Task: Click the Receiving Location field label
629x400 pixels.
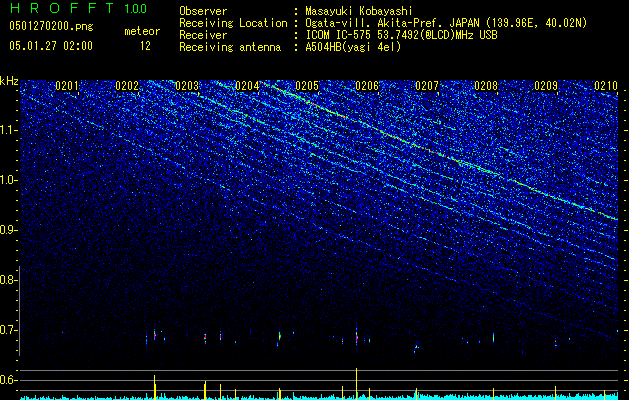Action: click(233, 23)
